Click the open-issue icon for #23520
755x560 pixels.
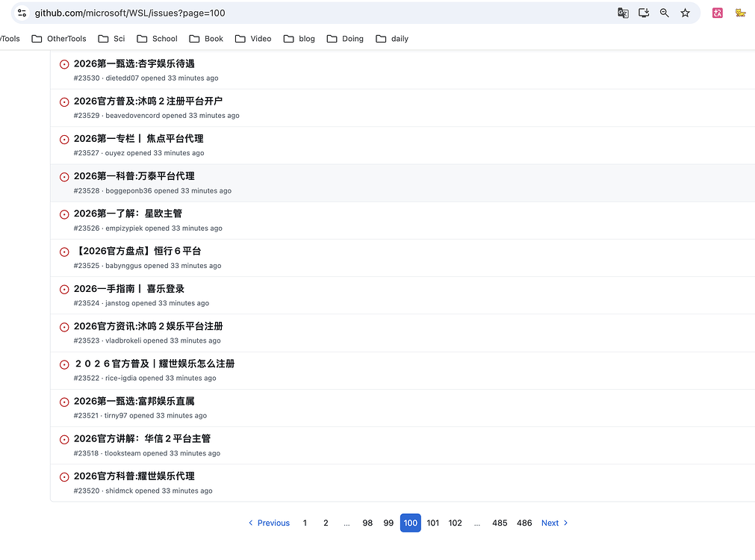64,477
